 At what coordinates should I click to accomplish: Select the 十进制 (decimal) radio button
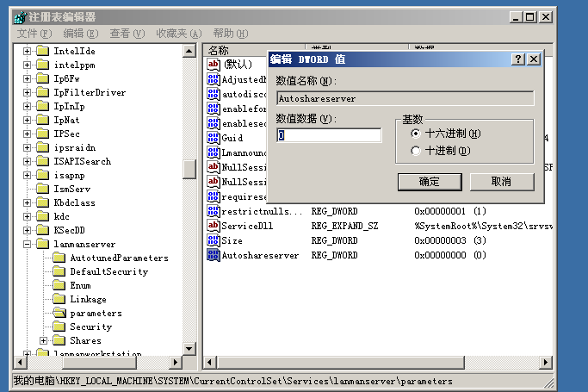[x=416, y=151]
